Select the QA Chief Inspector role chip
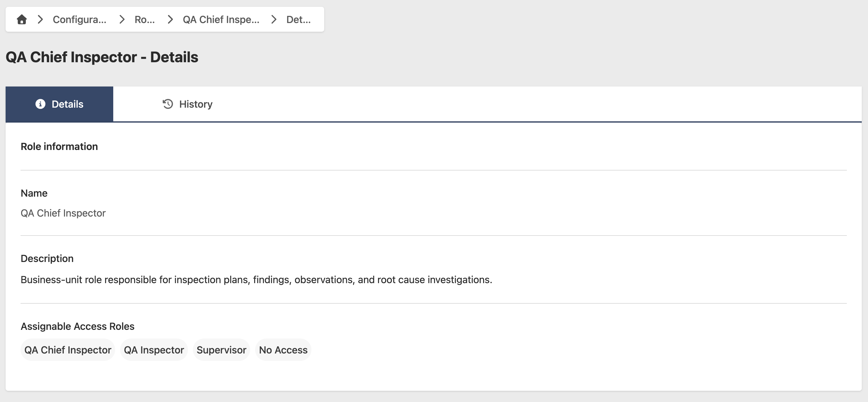868x402 pixels. (68, 350)
